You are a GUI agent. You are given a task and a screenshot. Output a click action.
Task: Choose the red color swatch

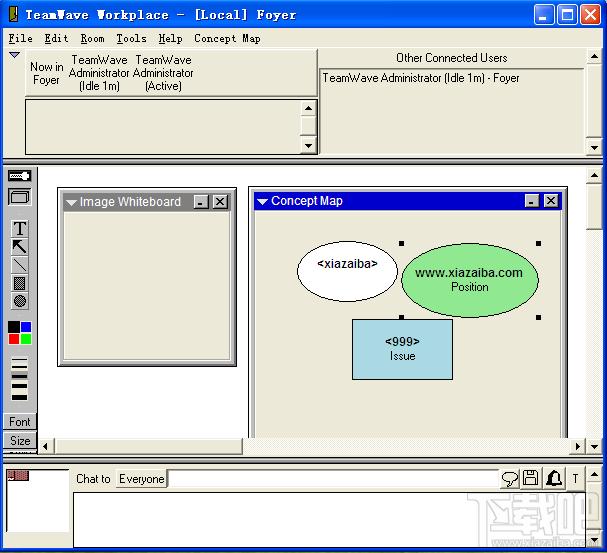tap(14, 339)
